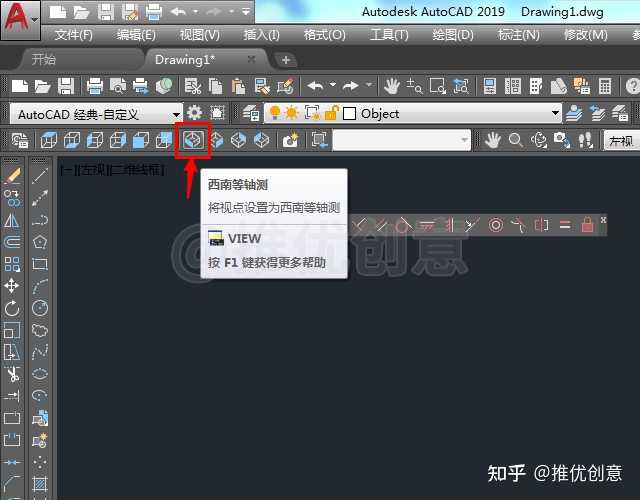This screenshot has height=500, width=640.
Task: Select the Polygon drawing tool
Action: 40,242
